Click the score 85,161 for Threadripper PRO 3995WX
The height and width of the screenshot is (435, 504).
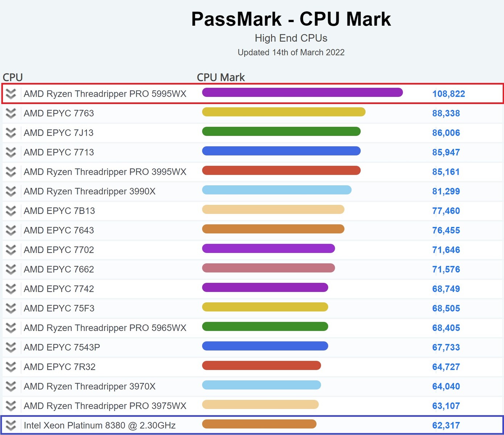click(446, 172)
